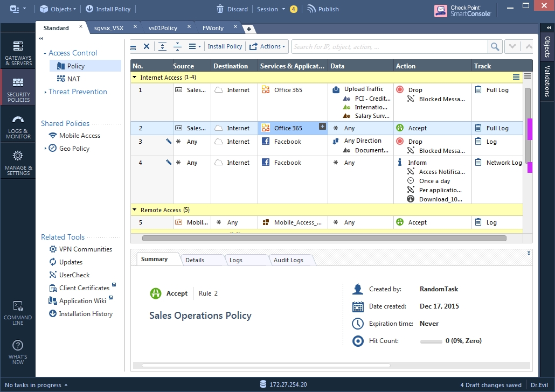Click the Publish button
Viewport: 555px width, 392px height.
click(x=323, y=9)
